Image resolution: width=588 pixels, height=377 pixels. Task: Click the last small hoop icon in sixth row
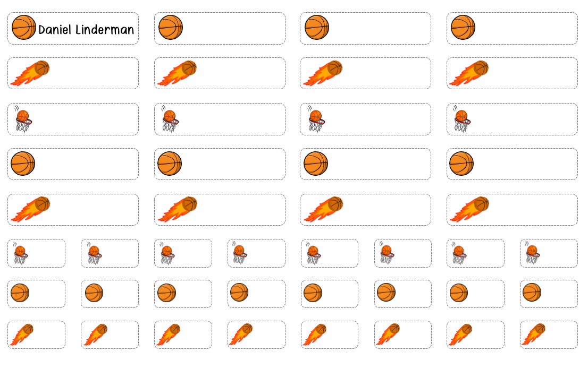532,253
